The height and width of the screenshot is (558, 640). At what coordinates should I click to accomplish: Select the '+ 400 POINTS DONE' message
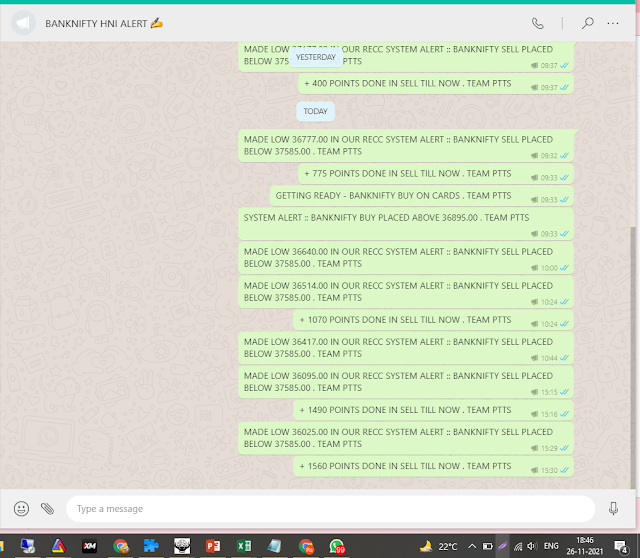(x=436, y=84)
